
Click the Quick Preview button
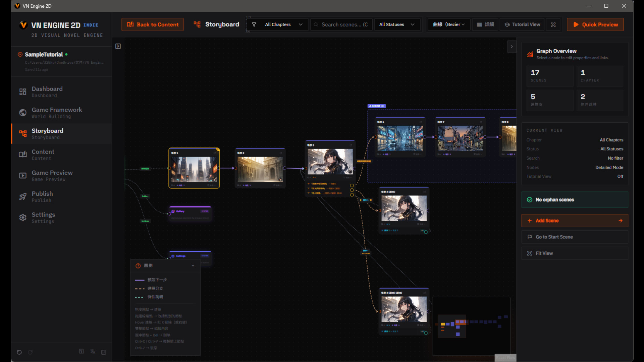[595, 24]
